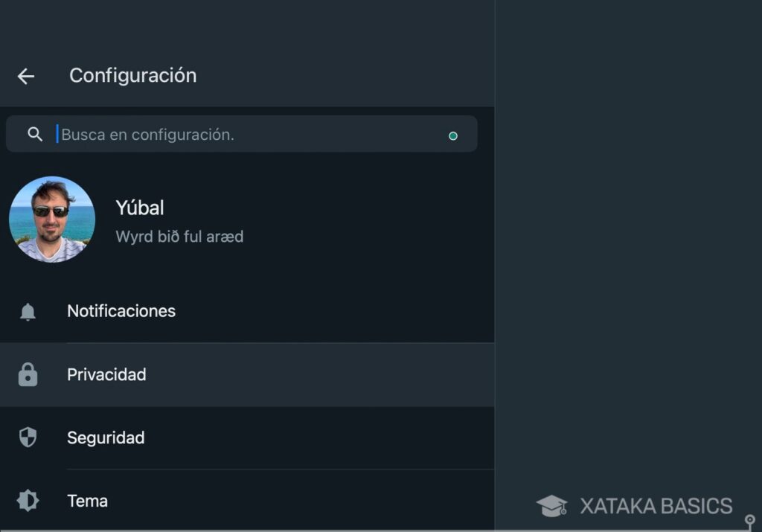The image size is (762, 532).
Task: Click the pin marker in bottom corner
Action: point(750,521)
